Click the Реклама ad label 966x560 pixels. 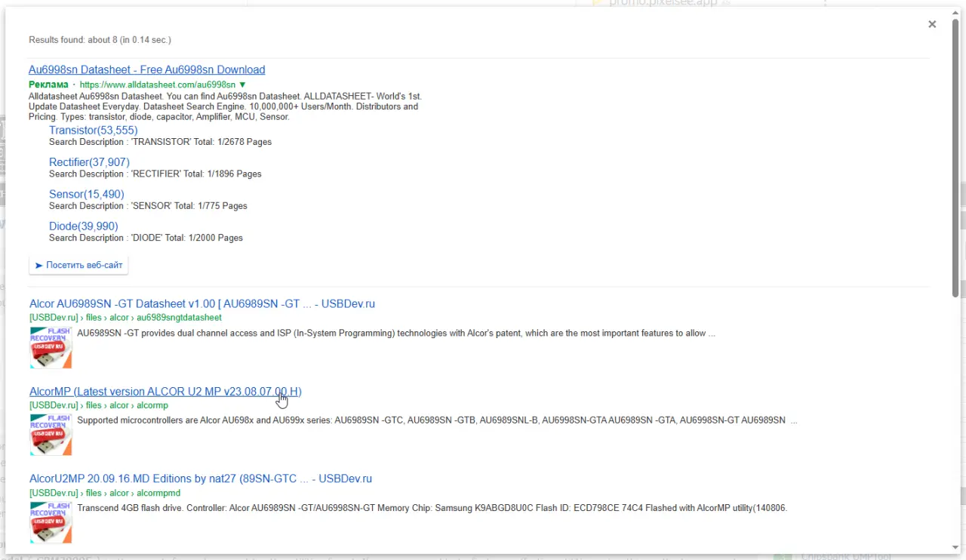click(48, 85)
